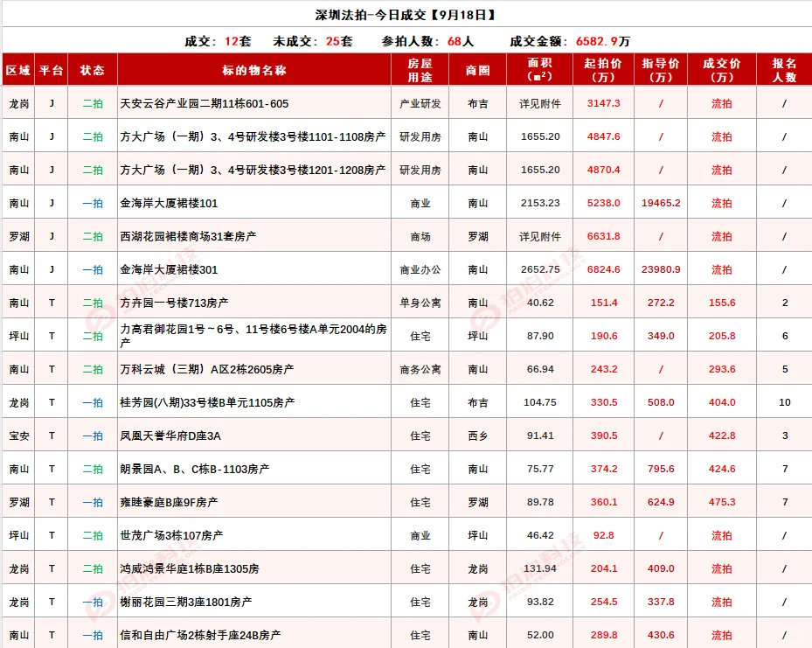The height and width of the screenshot is (648, 812).
Task: Click guide price 337.8
Action: (661, 602)
